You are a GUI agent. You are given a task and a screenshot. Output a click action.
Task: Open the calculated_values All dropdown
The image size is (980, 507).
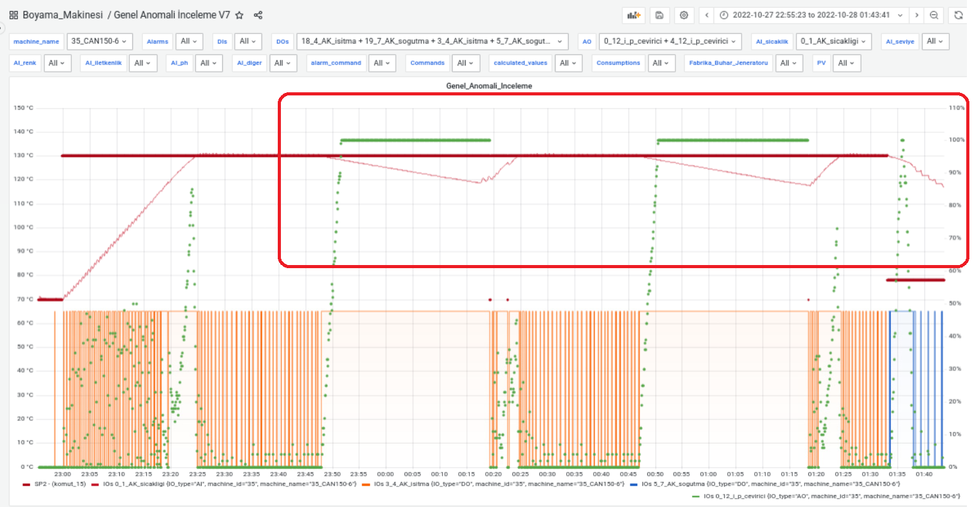point(568,63)
